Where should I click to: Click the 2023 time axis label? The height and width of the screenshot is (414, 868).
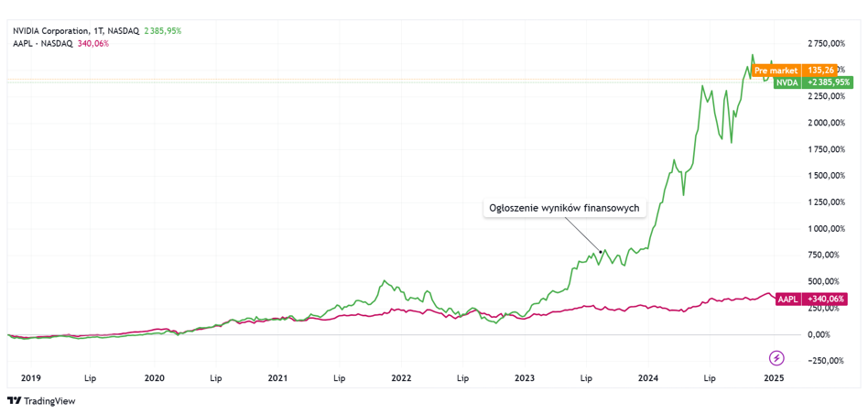(525, 378)
